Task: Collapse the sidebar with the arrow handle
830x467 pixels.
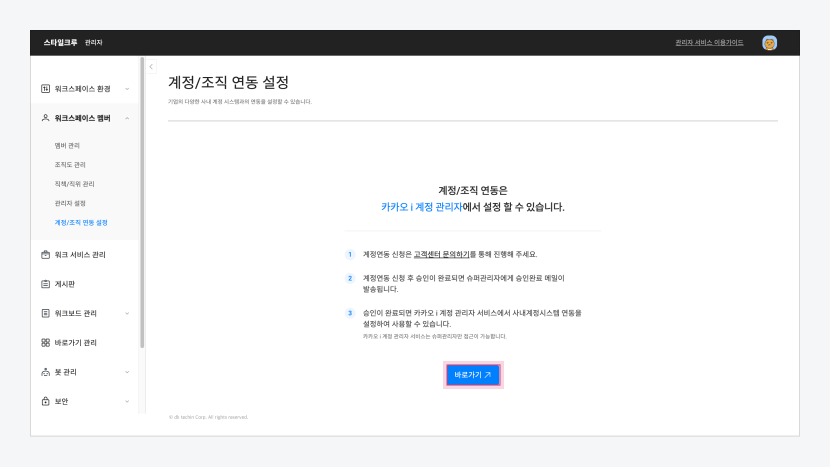Action: 151,67
